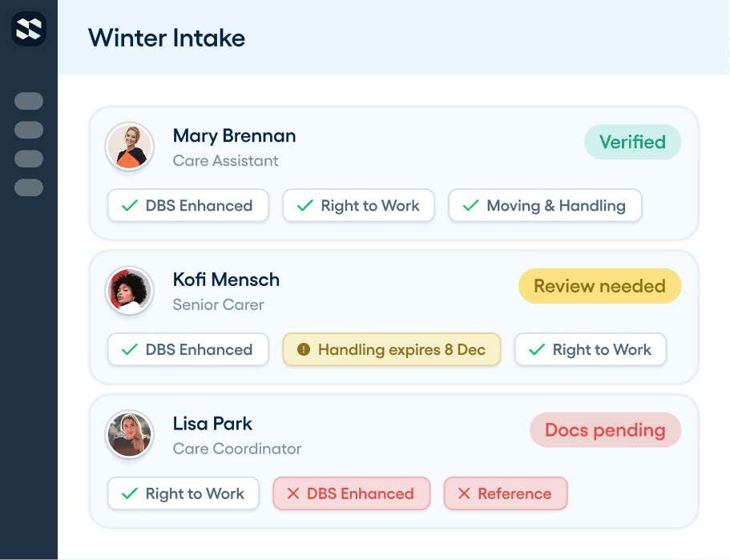Screen dimensions: 730x560
Task: Open the failed Reference chip
Action: point(506,493)
